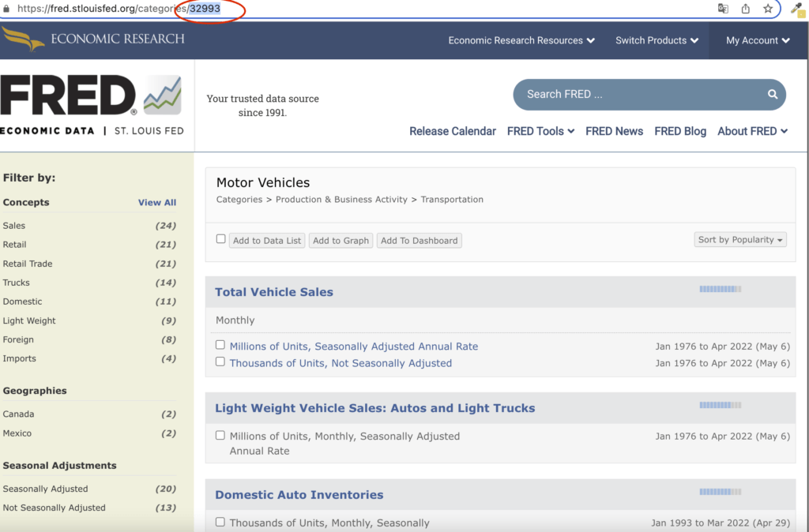Expand the My Account menu
The height and width of the screenshot is (532, 809).
(758, 40)
